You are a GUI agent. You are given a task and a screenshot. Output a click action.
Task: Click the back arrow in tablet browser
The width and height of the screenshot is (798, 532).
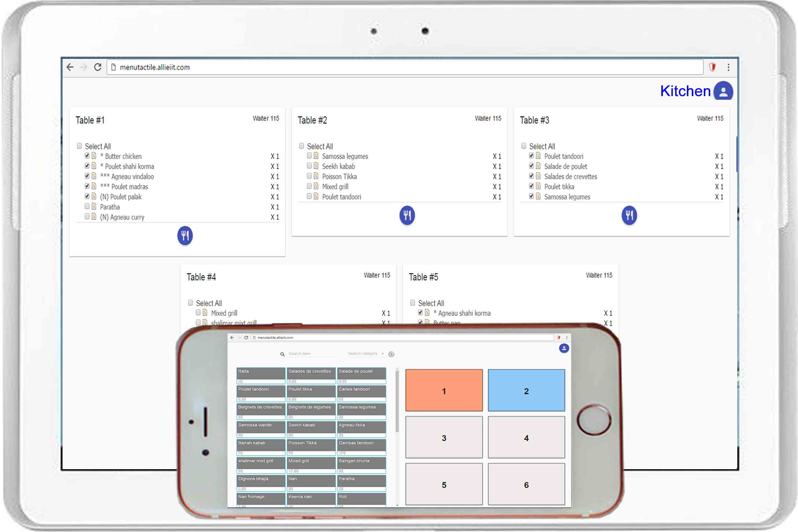(x=70, y=67)
